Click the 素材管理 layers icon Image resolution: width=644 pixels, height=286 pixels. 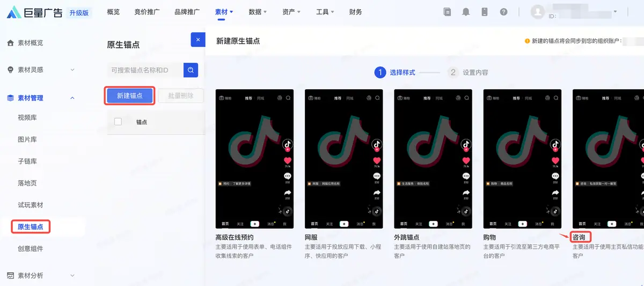pos(10,98)
